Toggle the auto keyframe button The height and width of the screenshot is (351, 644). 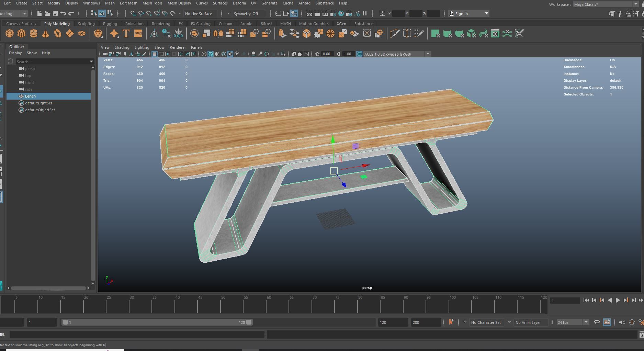pos(632,322)
